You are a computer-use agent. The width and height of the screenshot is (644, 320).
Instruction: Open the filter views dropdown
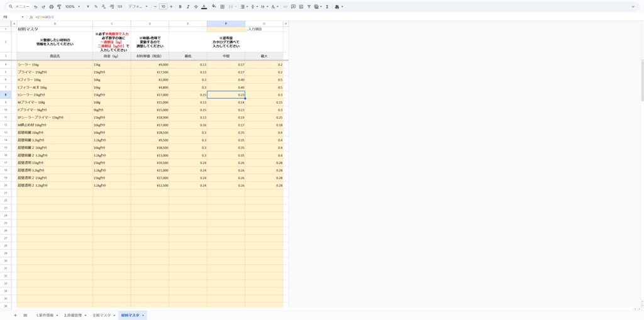pos(318,6)
